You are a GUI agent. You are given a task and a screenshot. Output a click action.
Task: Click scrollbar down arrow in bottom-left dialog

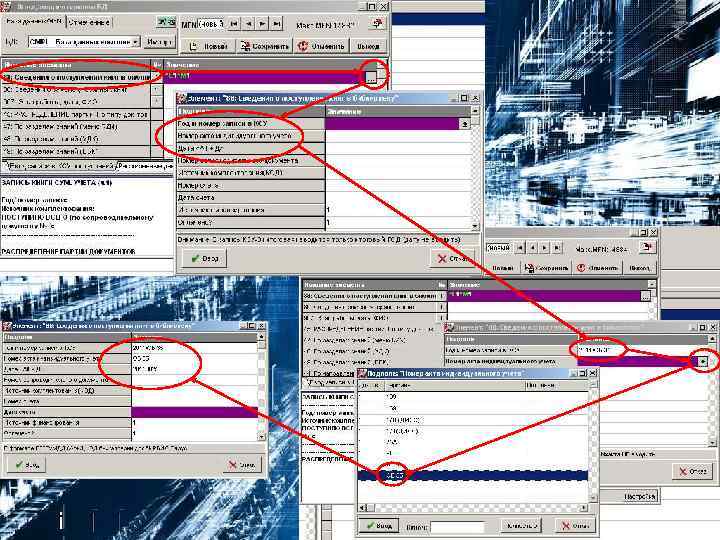tap(262, 437)
